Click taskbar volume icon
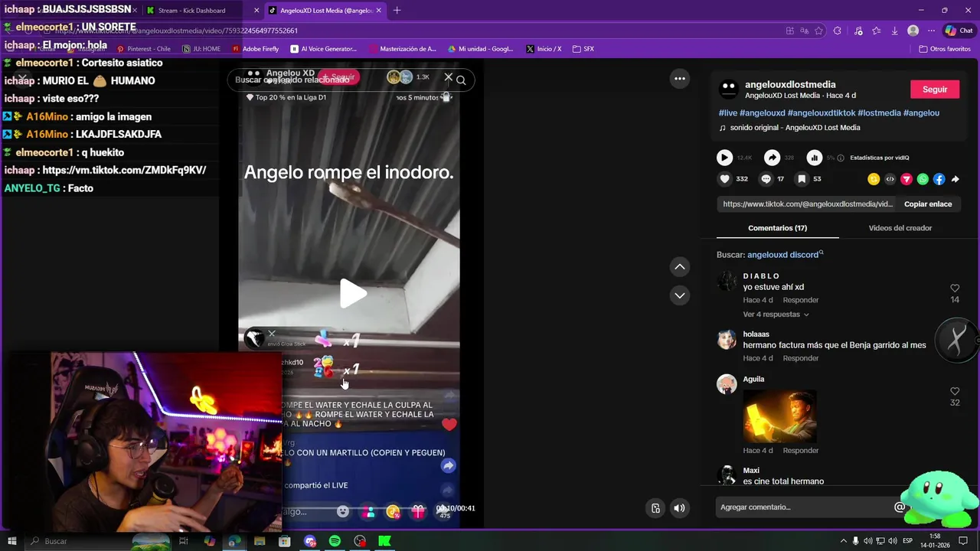Image resolution: width=980 pixels, height=551 pixels. [x=892, y=541]
